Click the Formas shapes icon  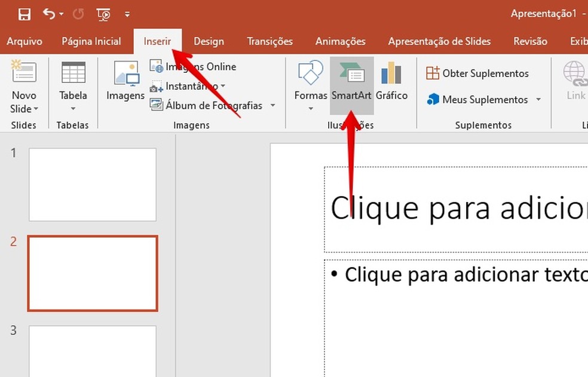pos(311,72)
